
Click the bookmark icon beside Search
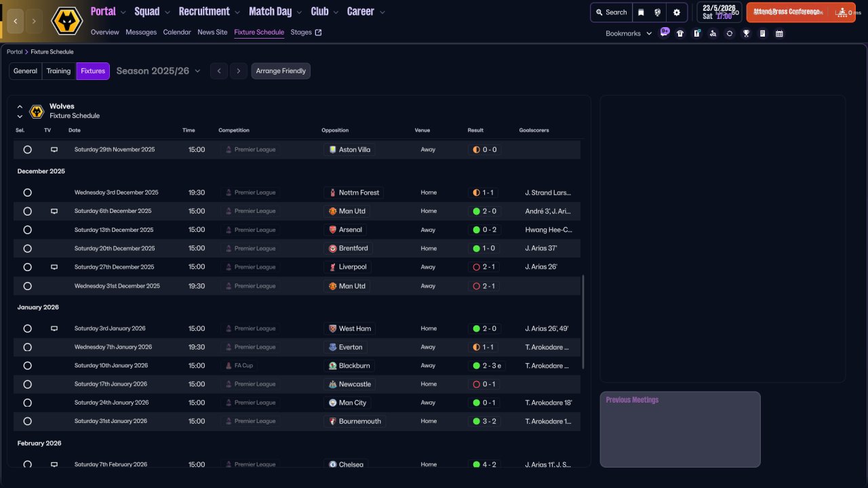click(641, 12)
